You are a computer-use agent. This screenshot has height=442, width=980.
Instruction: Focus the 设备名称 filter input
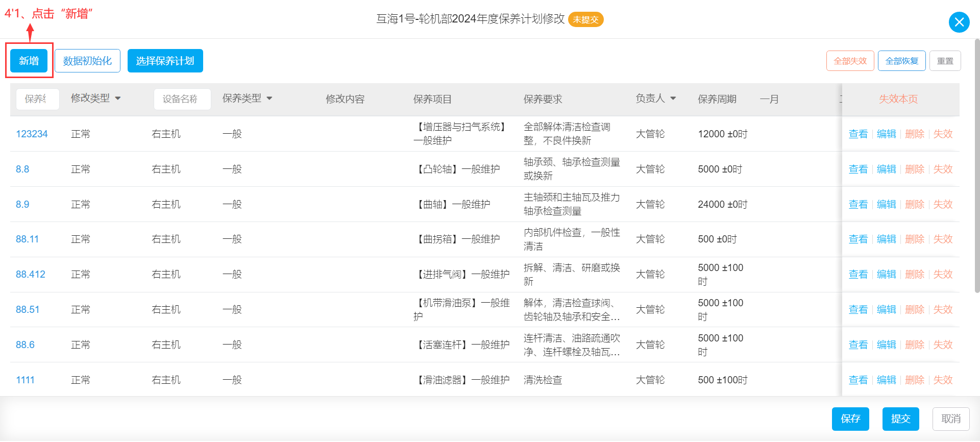coord(182,99)
